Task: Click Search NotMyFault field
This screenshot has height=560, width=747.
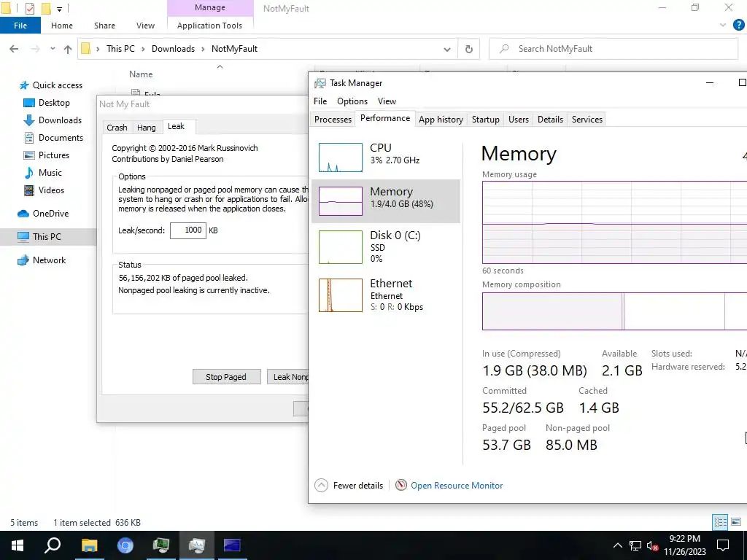Action: pos(614,49)
